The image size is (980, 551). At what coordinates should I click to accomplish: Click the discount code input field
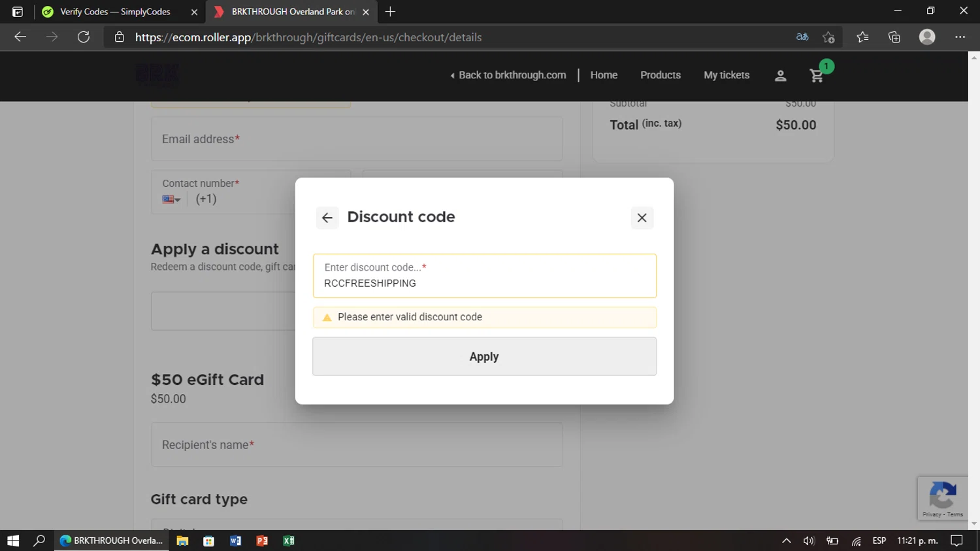(484, 276)
